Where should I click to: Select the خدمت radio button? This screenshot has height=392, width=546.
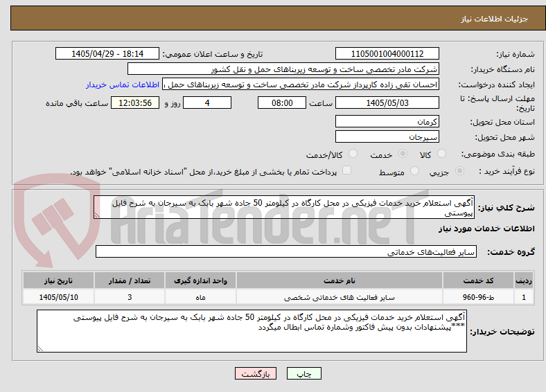[403, 154]
